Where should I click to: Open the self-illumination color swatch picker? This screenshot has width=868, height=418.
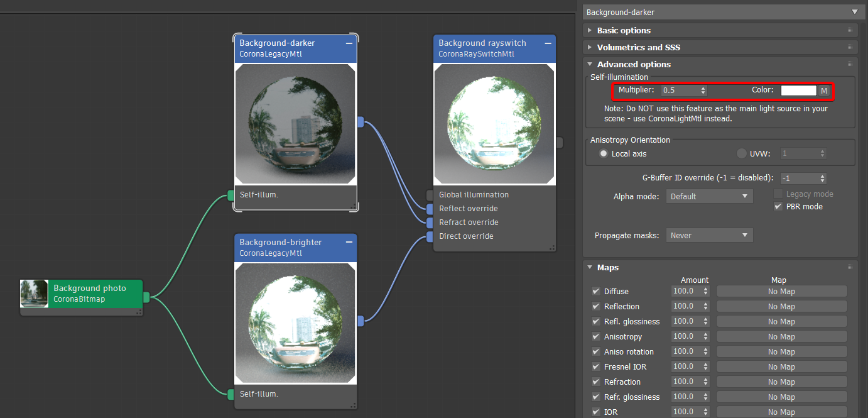click(x=798, y=90)
